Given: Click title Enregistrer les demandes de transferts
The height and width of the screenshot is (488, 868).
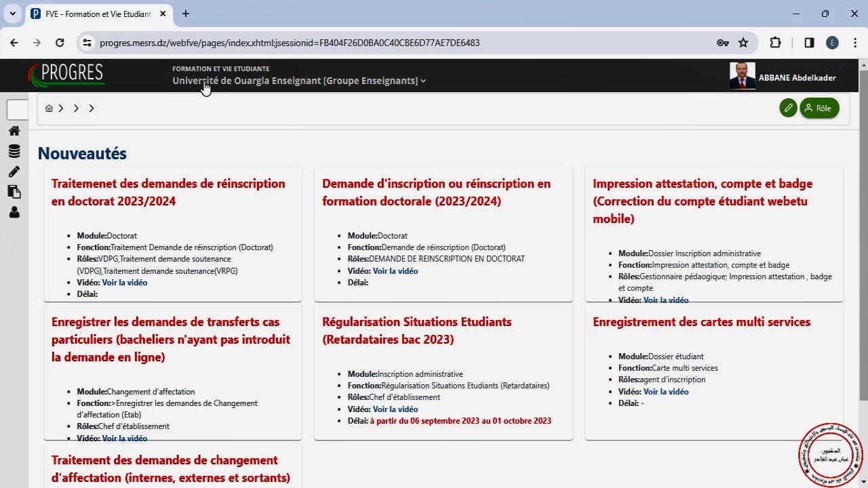Looking at the screenshot, I should click(x=171, y=340).
